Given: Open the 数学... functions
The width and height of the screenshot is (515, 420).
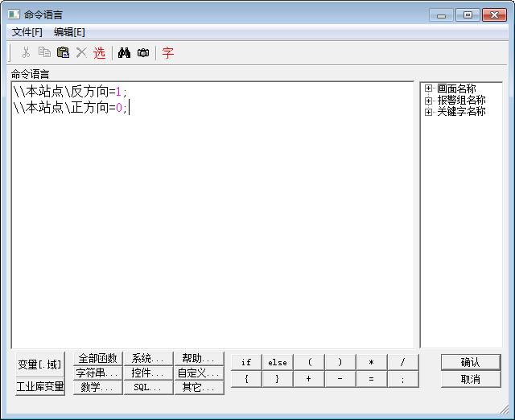Looking at the screenshot, I should coord(97,387).
